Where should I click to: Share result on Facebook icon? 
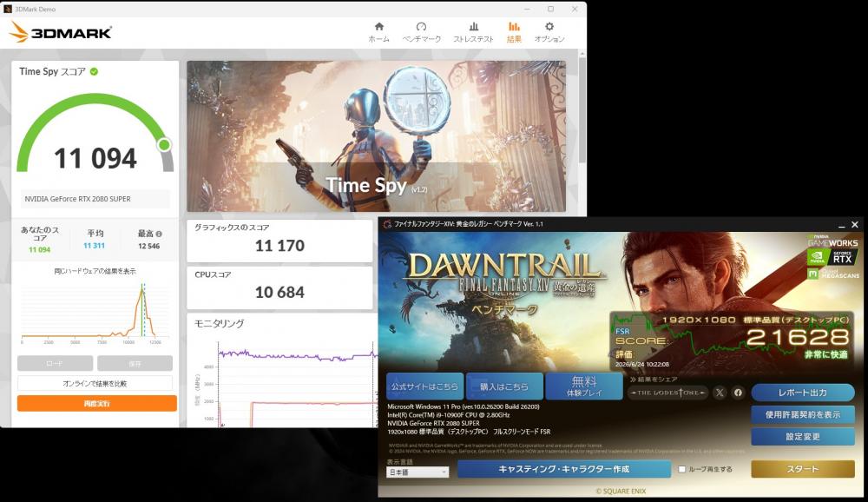(x=738, y=393)
